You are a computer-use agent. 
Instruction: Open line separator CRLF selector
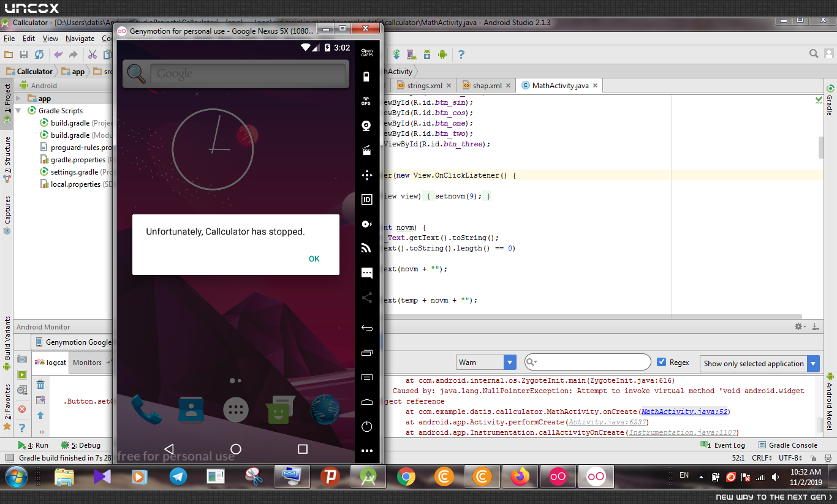click(763, 458)
